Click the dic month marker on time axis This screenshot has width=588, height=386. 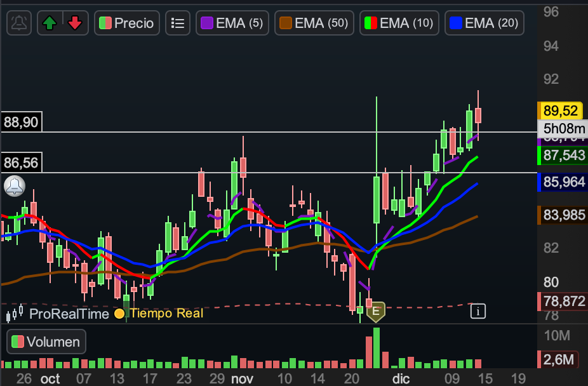coord(401,378)
